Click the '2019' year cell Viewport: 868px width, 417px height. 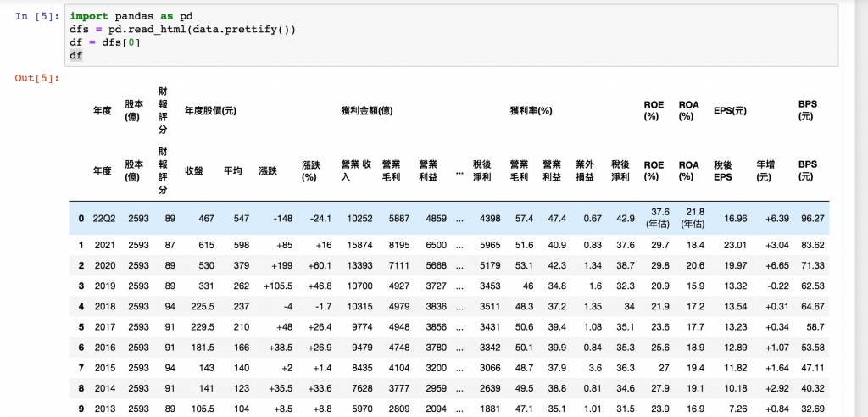(104, 286)
